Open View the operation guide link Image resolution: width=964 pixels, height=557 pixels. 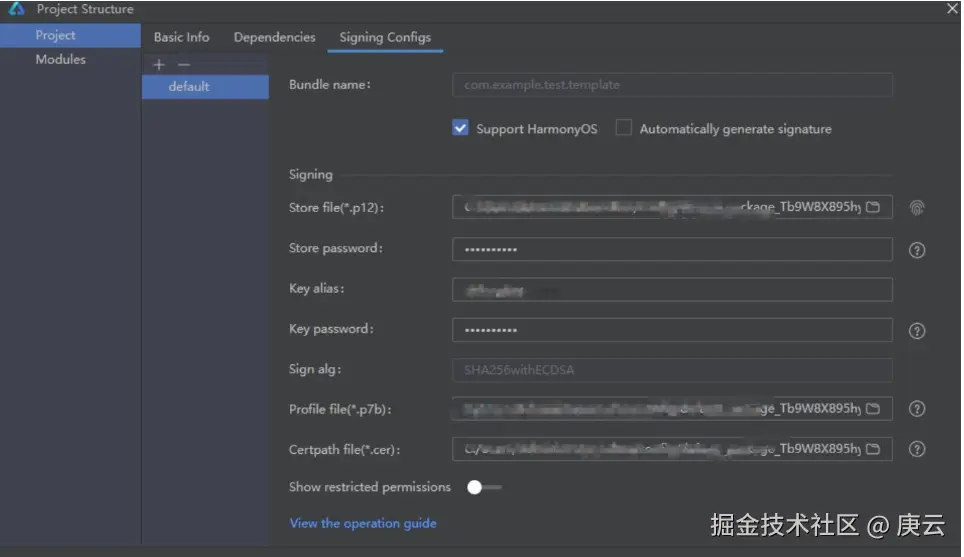(x=363, y=523)
